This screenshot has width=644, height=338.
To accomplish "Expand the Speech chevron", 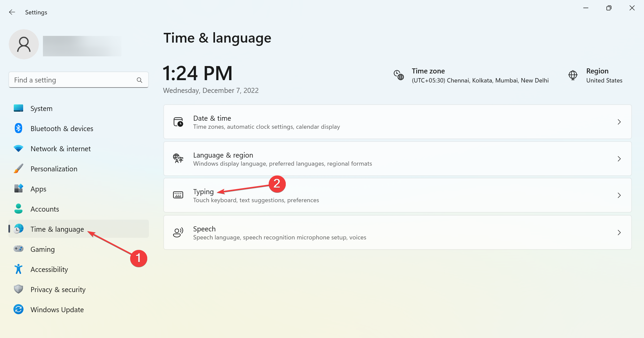I will tap(619, 233).
